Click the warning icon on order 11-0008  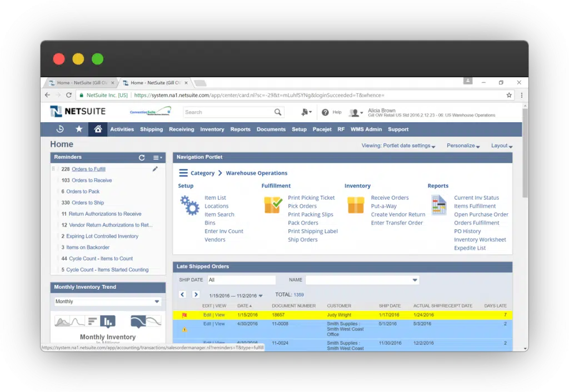[184, 329]
